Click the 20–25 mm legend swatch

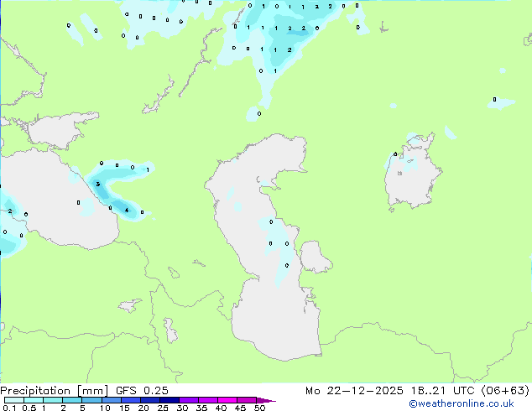pos(149,400)
